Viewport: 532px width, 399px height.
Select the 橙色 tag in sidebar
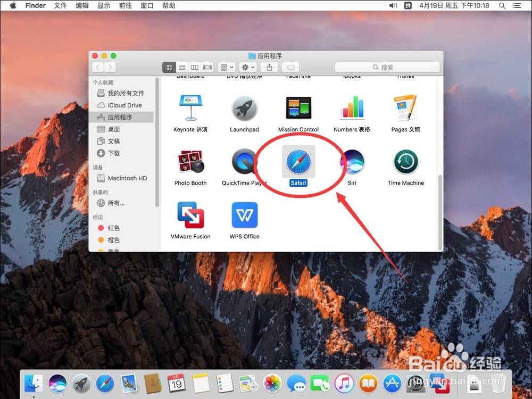pyautogui.click(x=121, y=240)
